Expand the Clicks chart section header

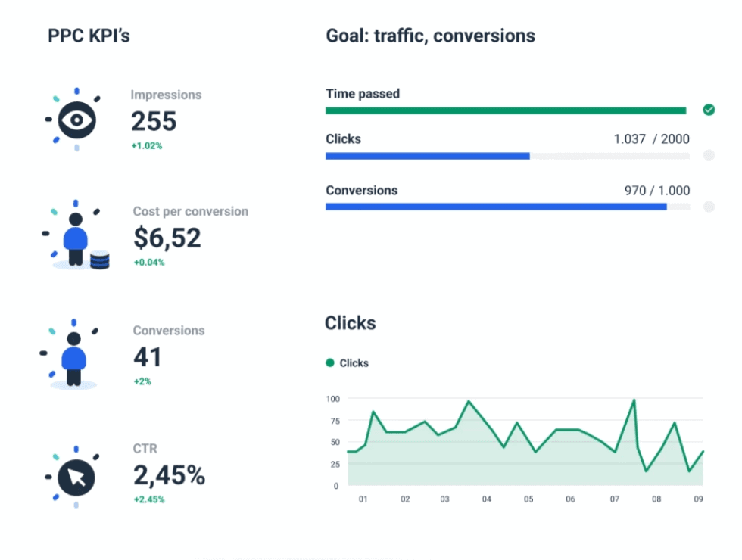[x=350, y=322]
